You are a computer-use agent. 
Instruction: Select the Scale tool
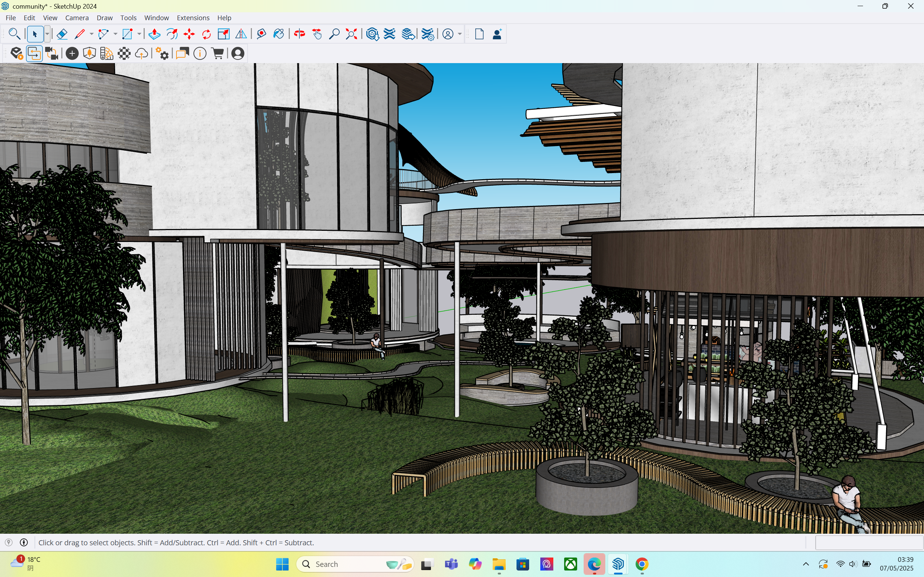coord(223,34)
